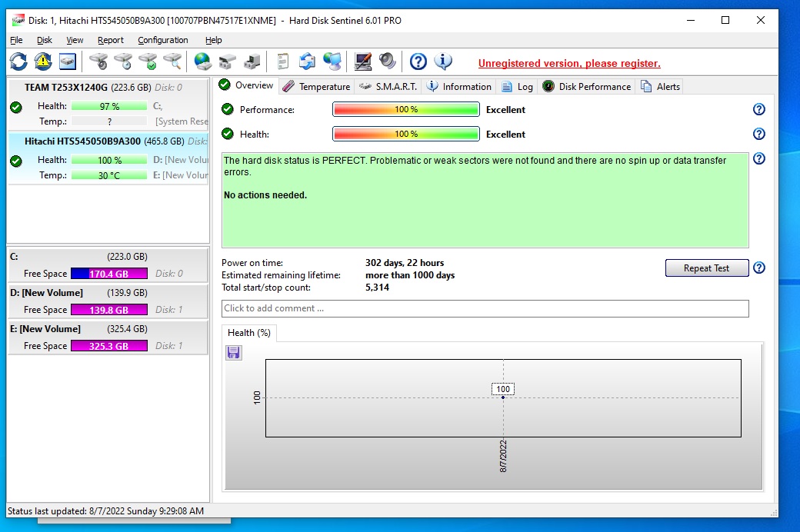This screenshot has width=800, height=532.
Task: Click the 'Unregistered version, please register' link
Action: click(569, 64)
